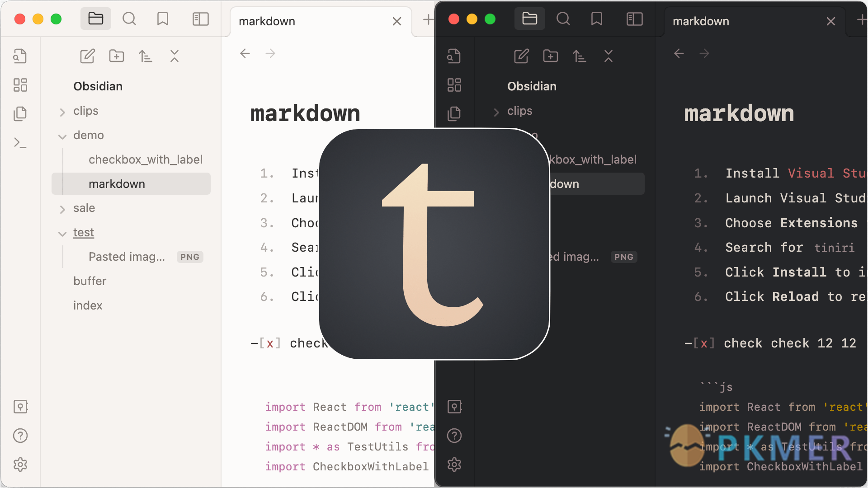868x488 pixels.
Task: Click the new note icon in light sidebar
Action: pos(87,56)
